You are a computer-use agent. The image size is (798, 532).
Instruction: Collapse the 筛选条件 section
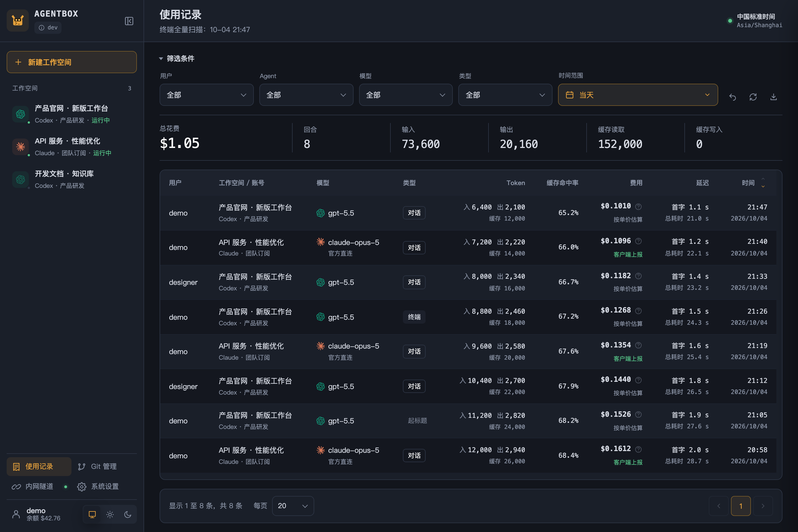click(177, 58)
